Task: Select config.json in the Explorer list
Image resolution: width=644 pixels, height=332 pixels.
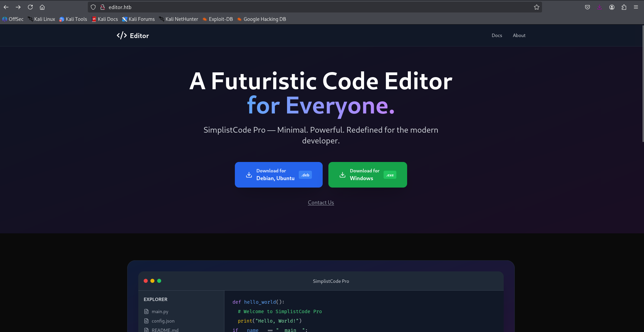Action: pyautogui.click(x=159, y=321)
